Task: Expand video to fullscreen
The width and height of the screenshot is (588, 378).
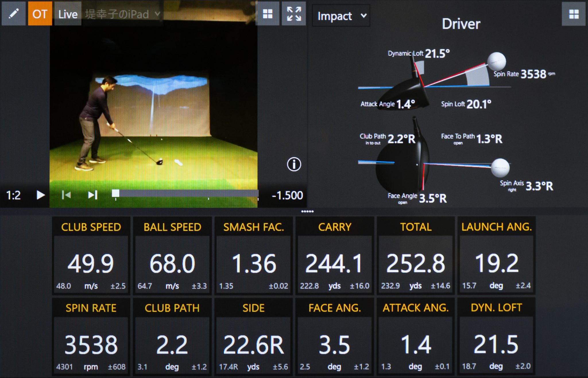Action: coord(294,13)
